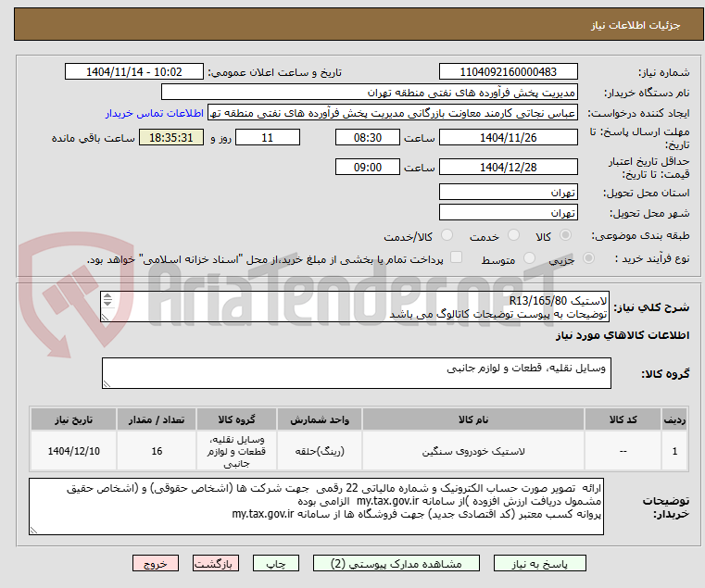The width and height of the screenshot is (705, 588).
Task: Click the نام کالا column header
Action: tap(473, 419)
